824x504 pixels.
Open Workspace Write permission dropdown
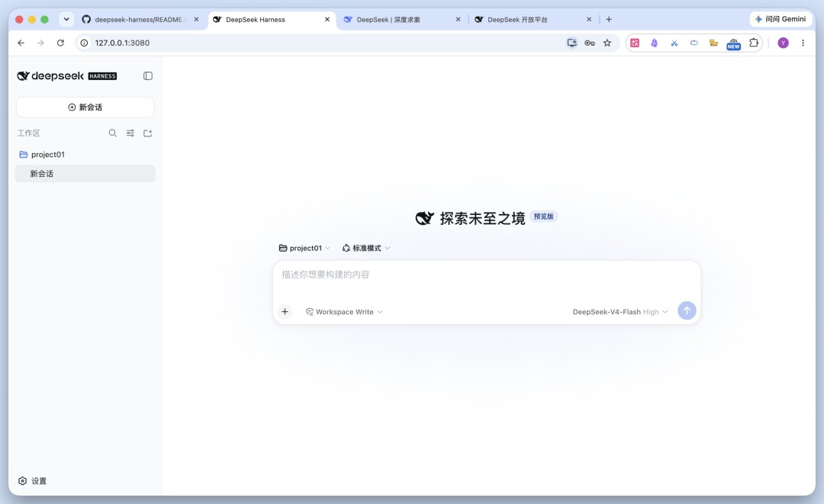(344, 312)
